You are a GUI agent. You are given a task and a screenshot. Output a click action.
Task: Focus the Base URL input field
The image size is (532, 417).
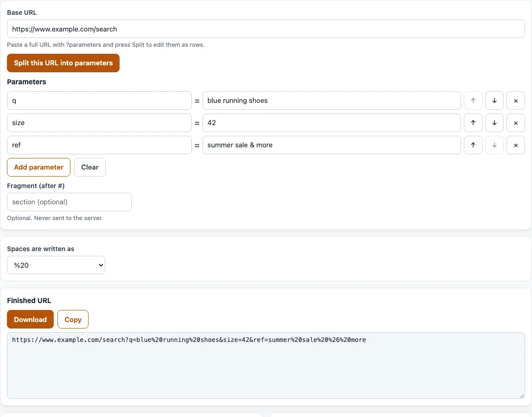click(266, 29)
